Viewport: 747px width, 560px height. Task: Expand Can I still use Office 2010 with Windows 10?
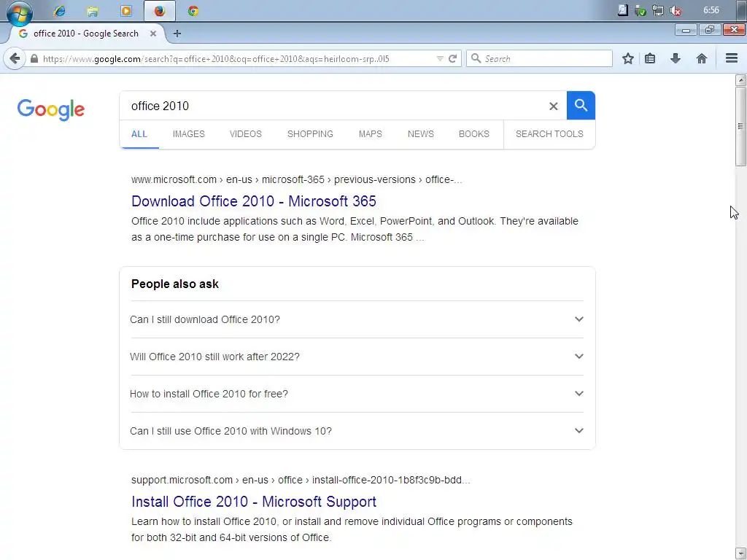[357, 431]
